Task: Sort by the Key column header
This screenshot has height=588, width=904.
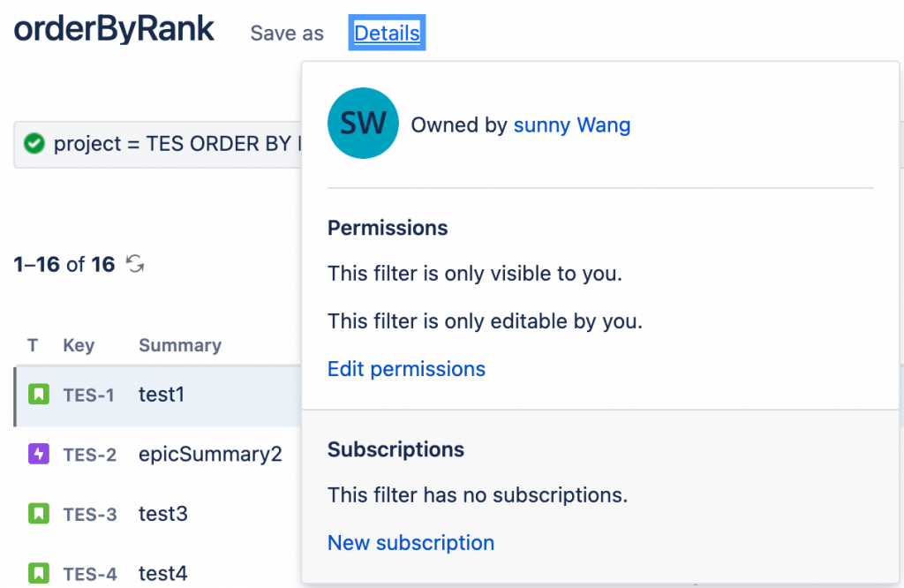Action: [x=79, y=345]
